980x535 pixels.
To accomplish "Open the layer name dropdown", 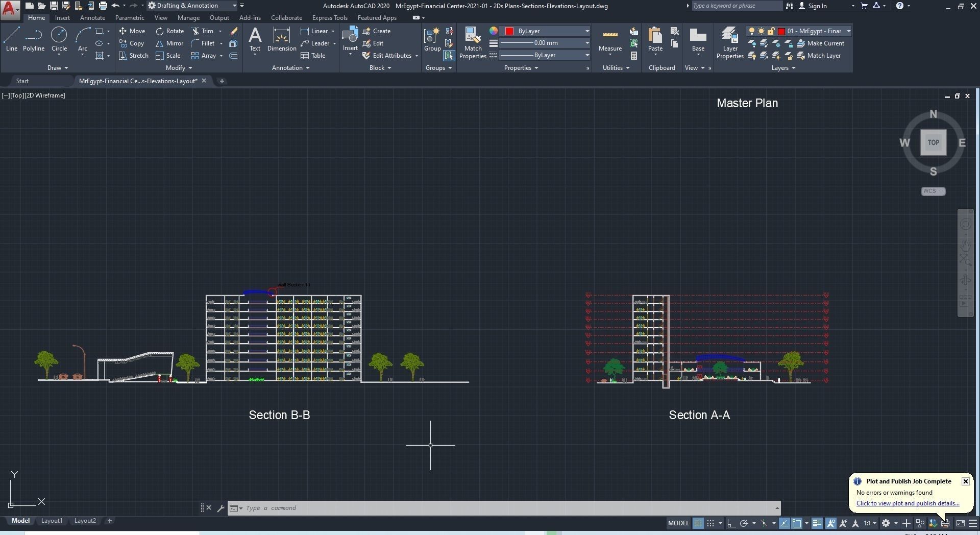I will coord(799,31).
